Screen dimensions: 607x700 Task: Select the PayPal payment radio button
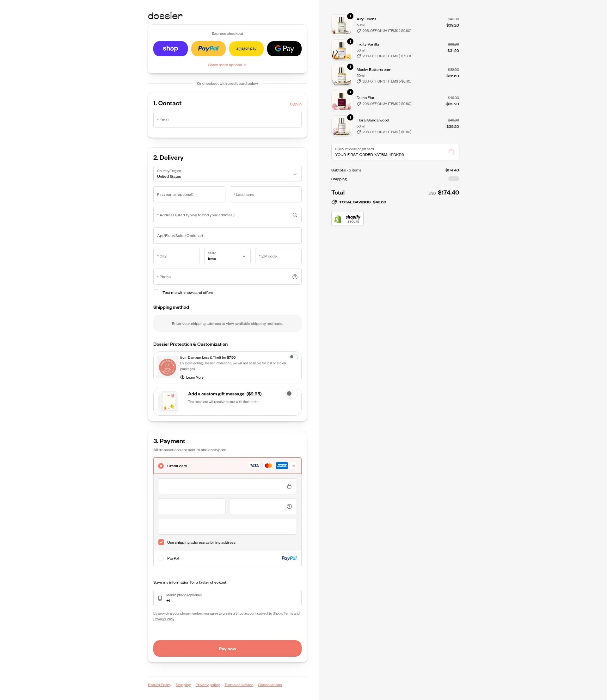coord(161,558)
